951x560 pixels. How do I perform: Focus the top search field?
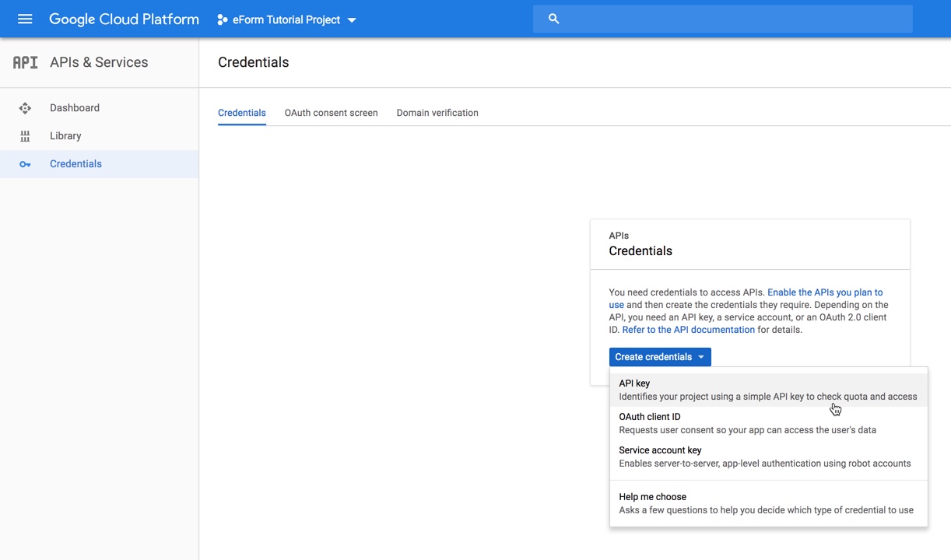point(722,19)
